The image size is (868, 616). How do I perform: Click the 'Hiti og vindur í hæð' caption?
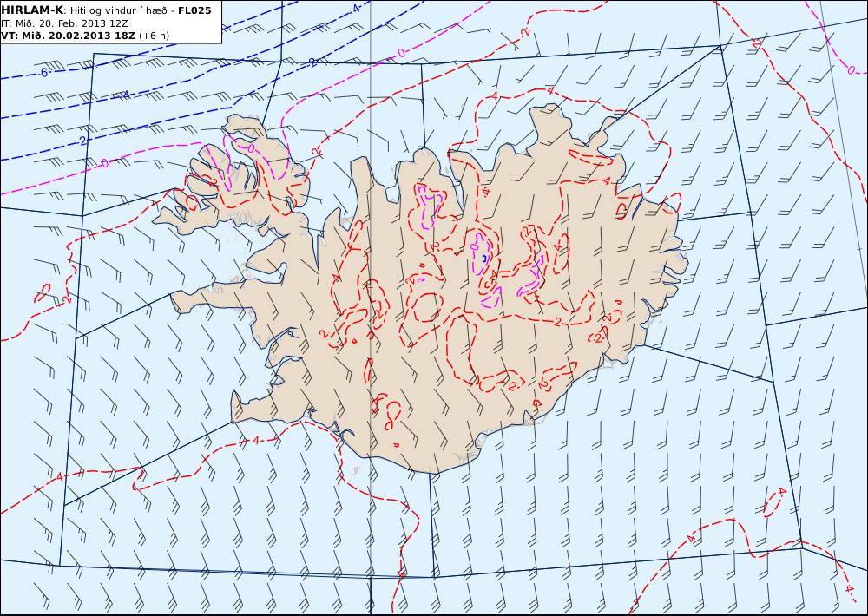click(117, 10)
